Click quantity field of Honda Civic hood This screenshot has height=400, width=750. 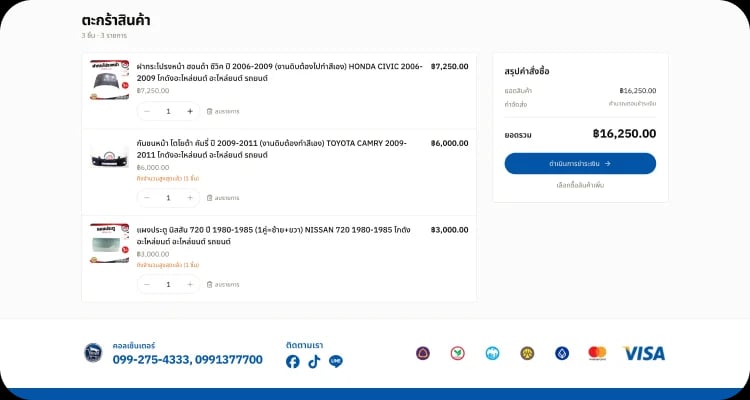(x=168, y=111)
